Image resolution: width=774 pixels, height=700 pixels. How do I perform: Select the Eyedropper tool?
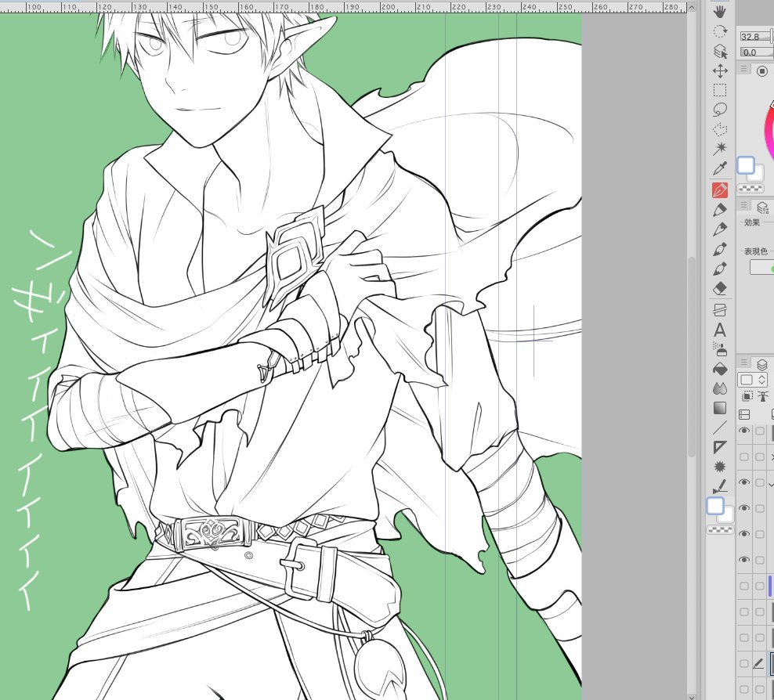point(720,168)
